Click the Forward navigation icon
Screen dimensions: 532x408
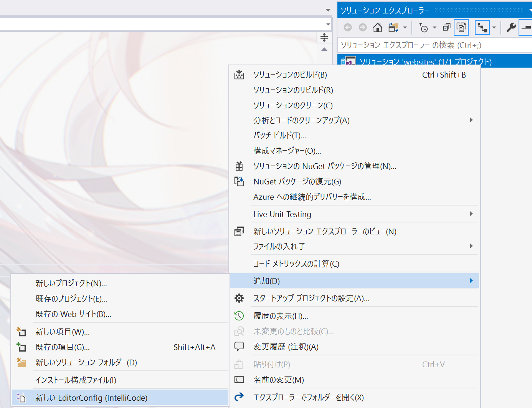(362, 27)
